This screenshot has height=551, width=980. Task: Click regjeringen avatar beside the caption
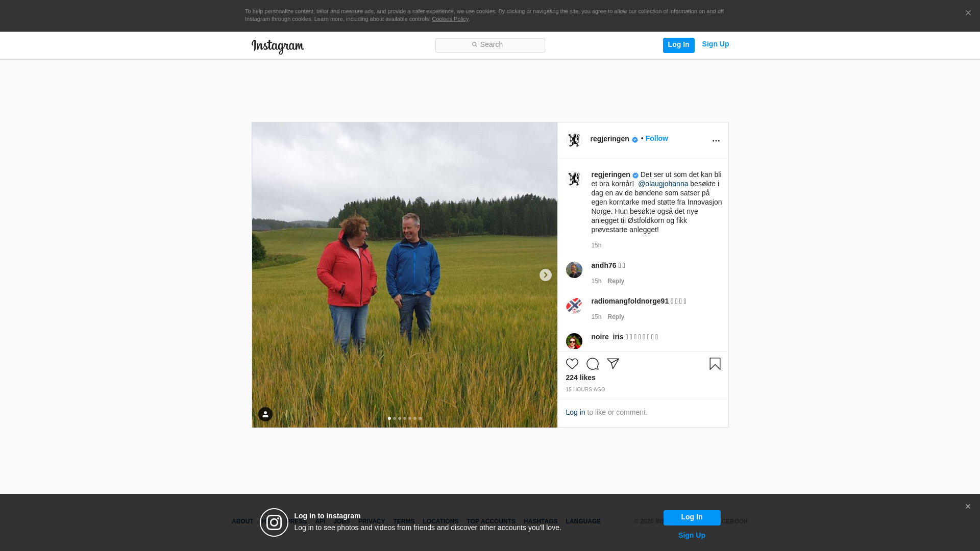pyautogui.click(x=574, y=179)
